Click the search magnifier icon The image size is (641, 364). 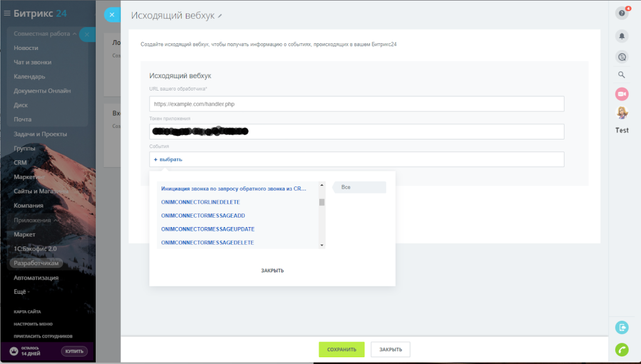tap(622, 75)
